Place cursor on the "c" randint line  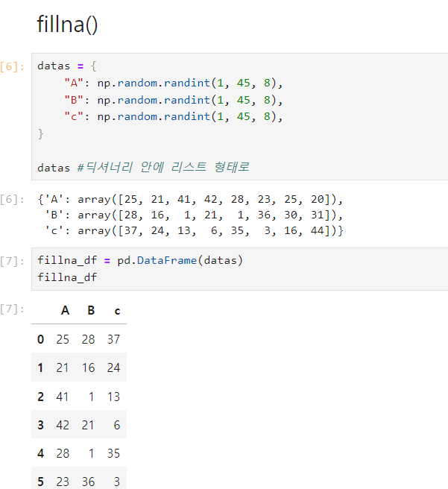[x=174, y=116]
